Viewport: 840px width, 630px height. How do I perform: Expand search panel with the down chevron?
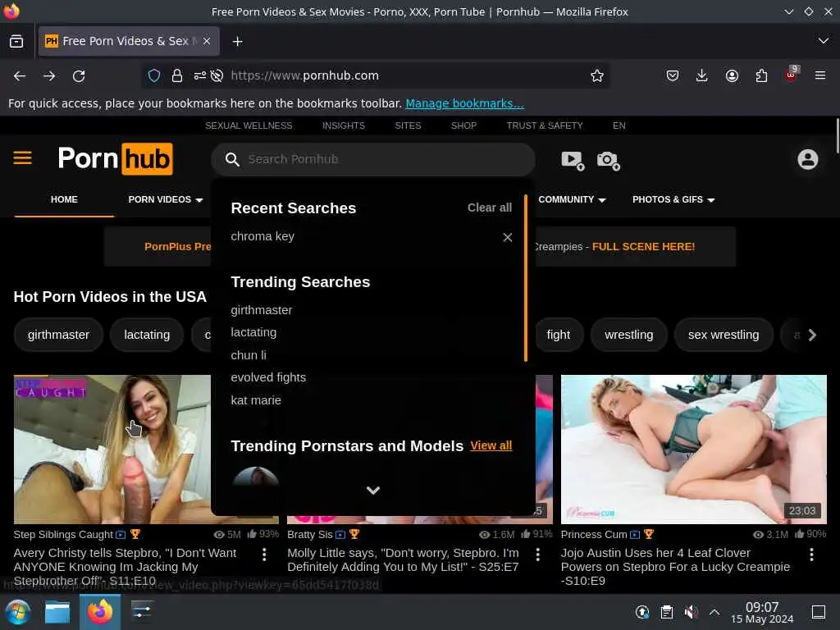click(x=373, y=491)
